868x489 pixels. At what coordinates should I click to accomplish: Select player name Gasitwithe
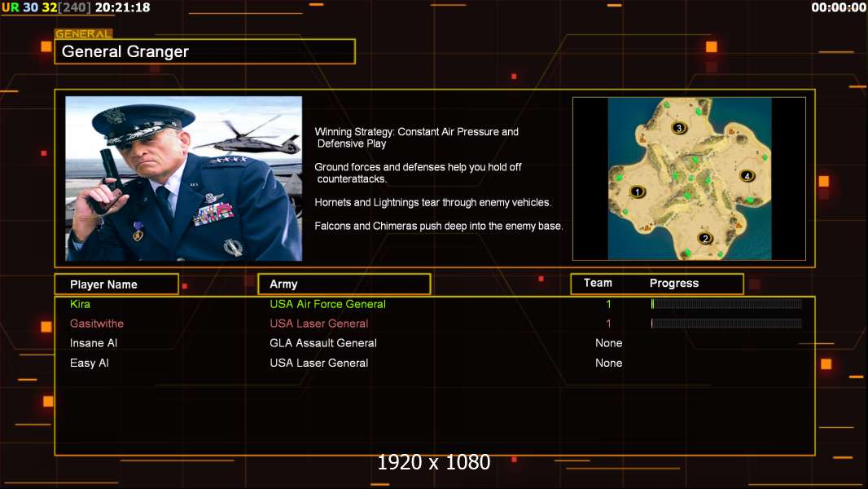[x=97, y=324]
